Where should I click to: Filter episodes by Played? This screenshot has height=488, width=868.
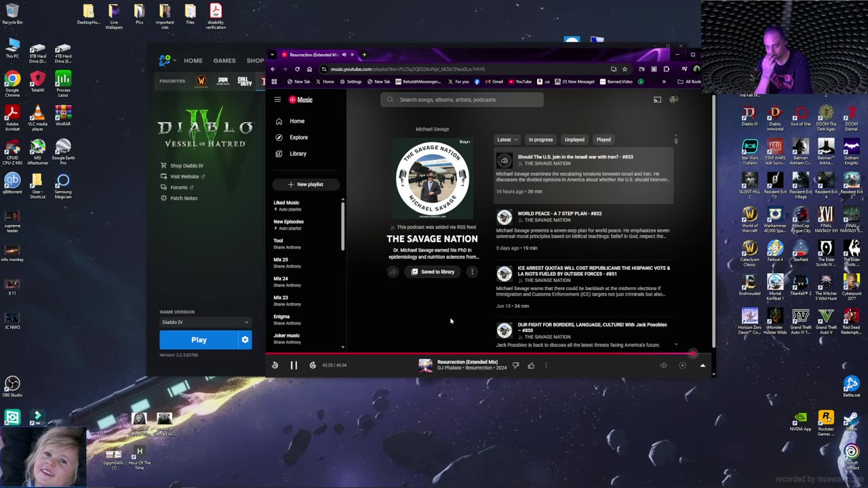(x=604, y=140)
